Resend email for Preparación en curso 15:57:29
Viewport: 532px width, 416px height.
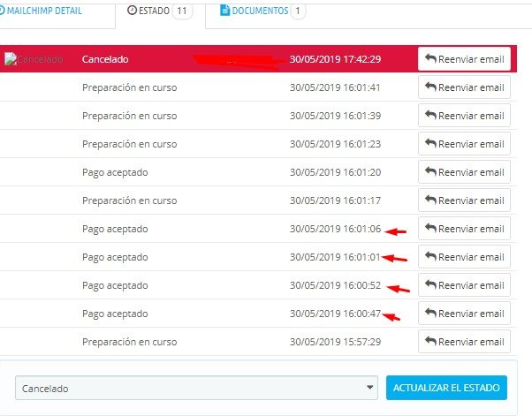point(464,342)
